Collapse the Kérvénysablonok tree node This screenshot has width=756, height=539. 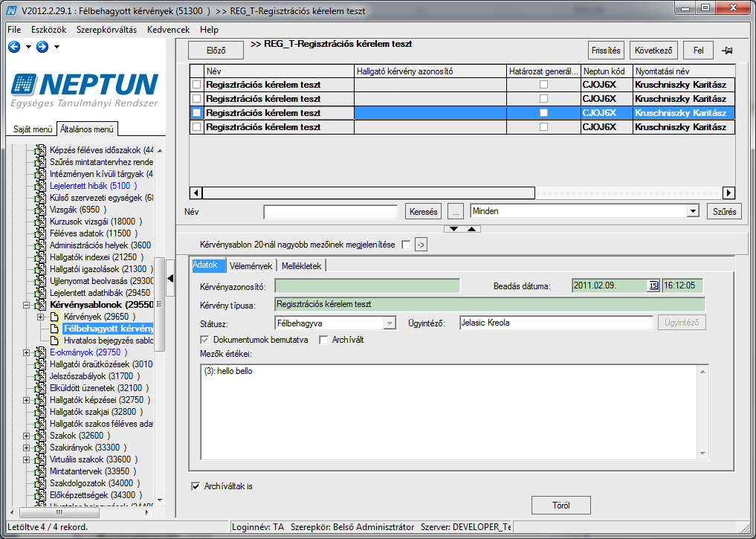(x=27, y=305)
